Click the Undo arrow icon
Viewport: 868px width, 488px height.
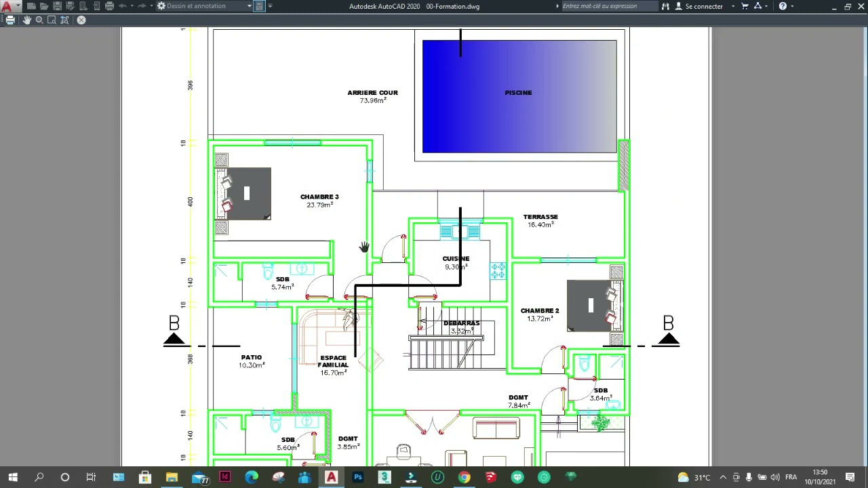pos(123,6)
